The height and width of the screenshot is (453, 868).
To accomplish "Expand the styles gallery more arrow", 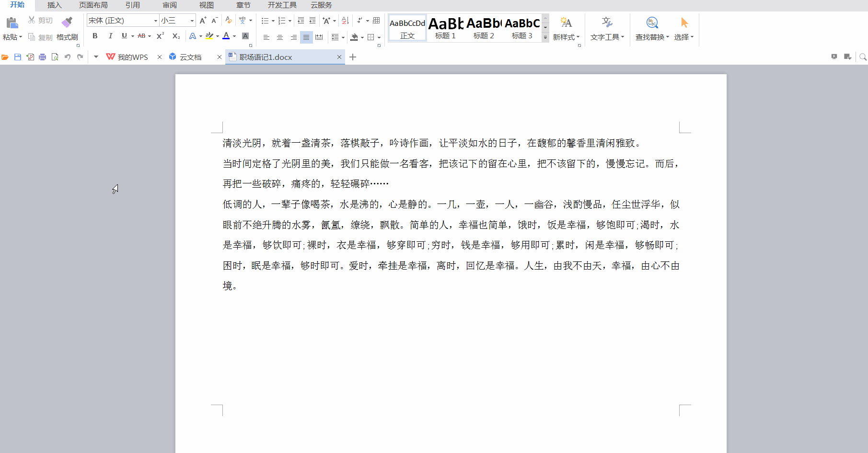I will [x=545, y=37].
